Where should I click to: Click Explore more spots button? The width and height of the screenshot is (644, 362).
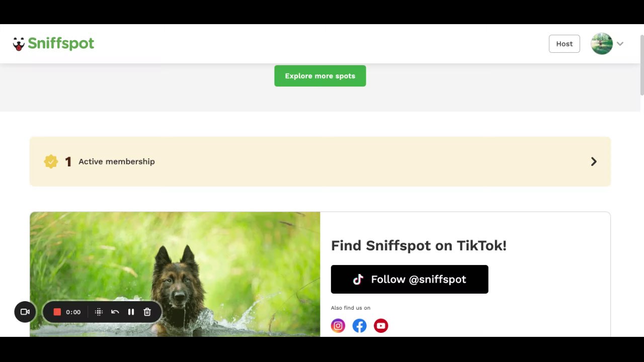[x=320, y=76]
